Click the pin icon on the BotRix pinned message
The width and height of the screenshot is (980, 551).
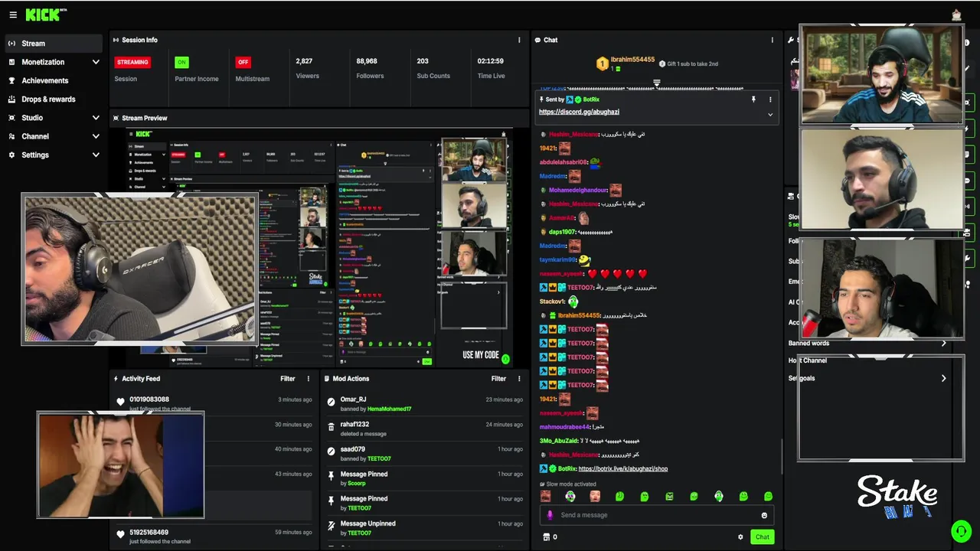753,99
